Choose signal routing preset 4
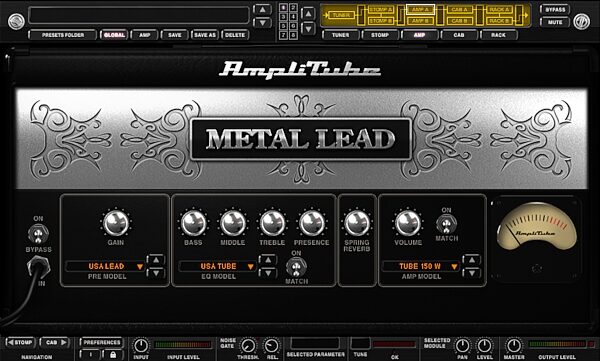 coord(293,17)
